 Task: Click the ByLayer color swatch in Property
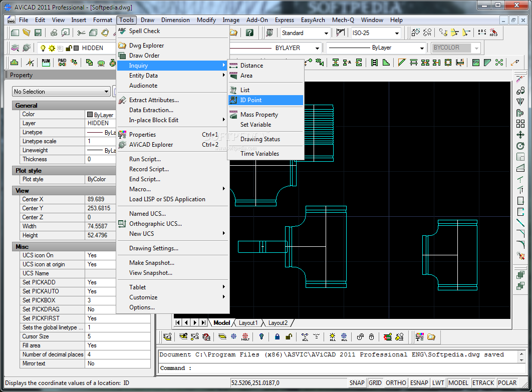(x=90, y=115)
